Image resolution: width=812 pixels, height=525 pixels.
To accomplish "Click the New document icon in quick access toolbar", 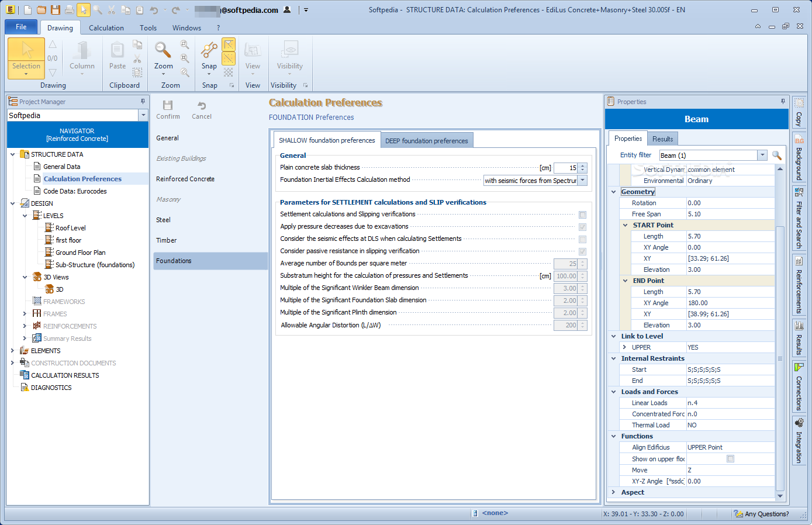I will click(27, 10).
